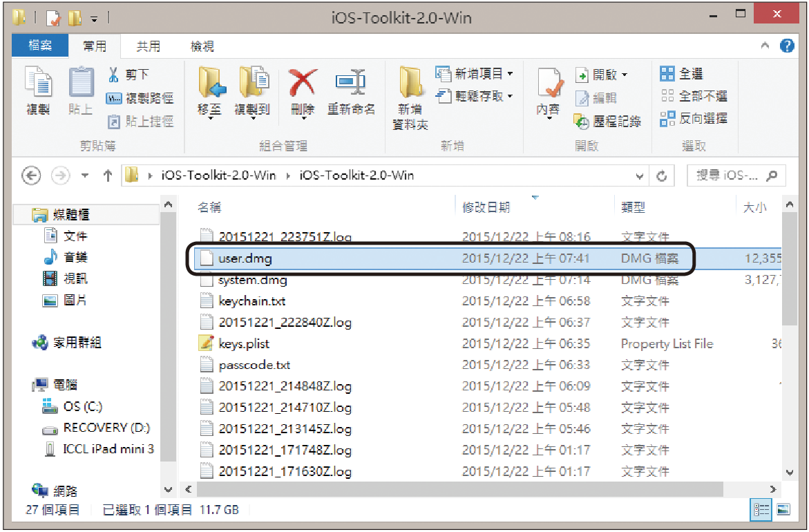Select the ICCL iPad mini 3 device
809x532 pixels.
98,449
